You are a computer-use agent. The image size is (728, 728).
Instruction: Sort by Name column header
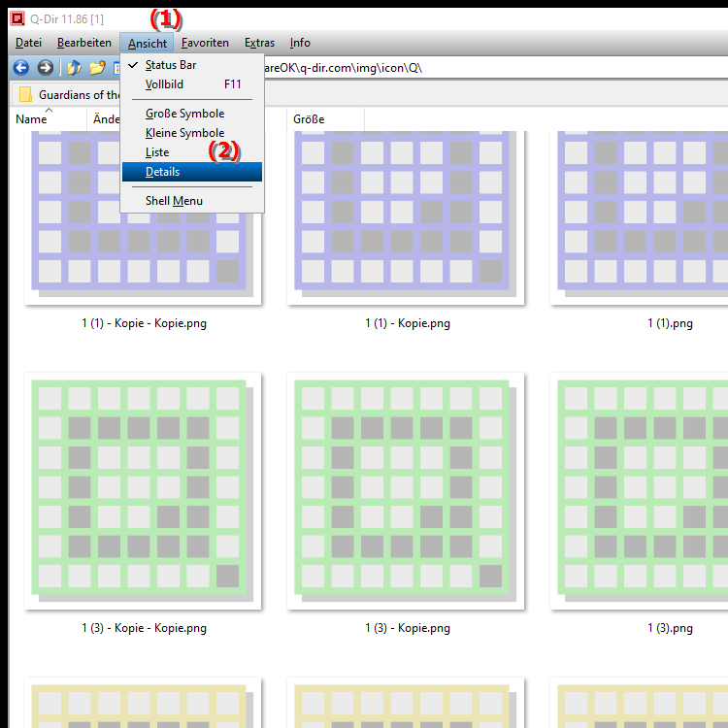(48, 118)
